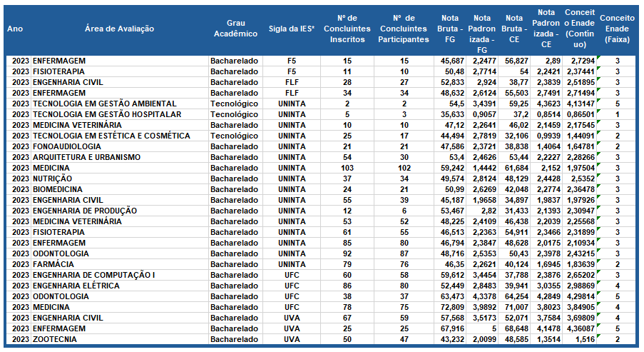Select the Nota Bruta CE value '31,433'

[516, 211]
